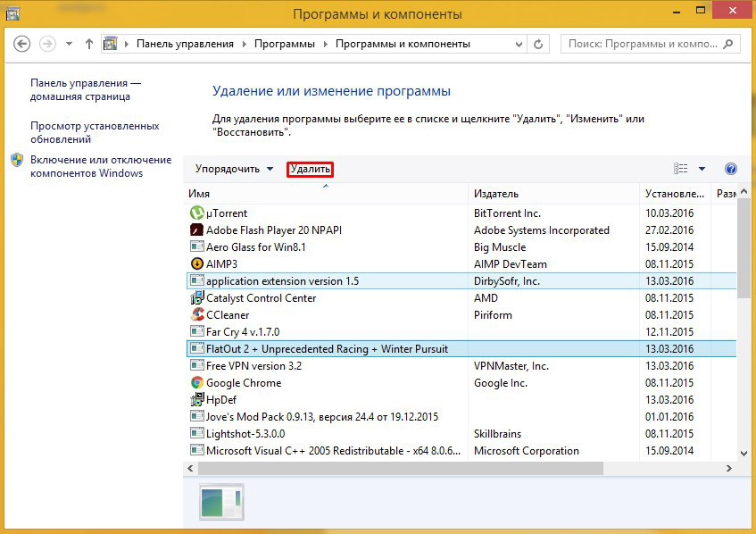Viewport: 756px width, 534px height.
Task: Open address bar history dropdown arrow
Action: click(x=519, y=44)
